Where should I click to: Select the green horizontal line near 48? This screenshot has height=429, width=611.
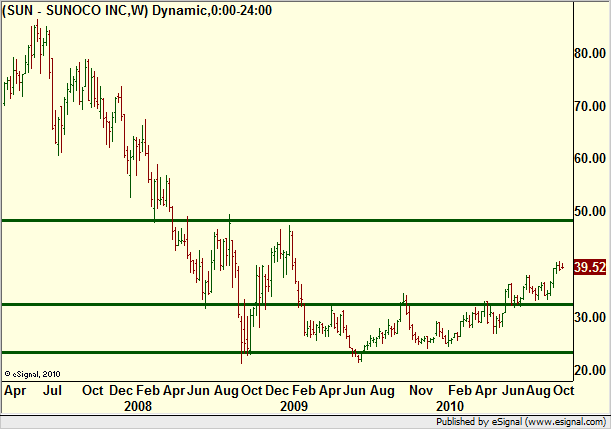[287, 221]
